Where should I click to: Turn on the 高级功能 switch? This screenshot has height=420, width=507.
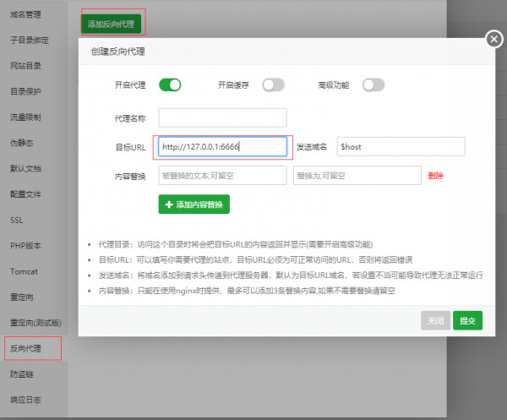pyautogui.click(x=373, y=85)
